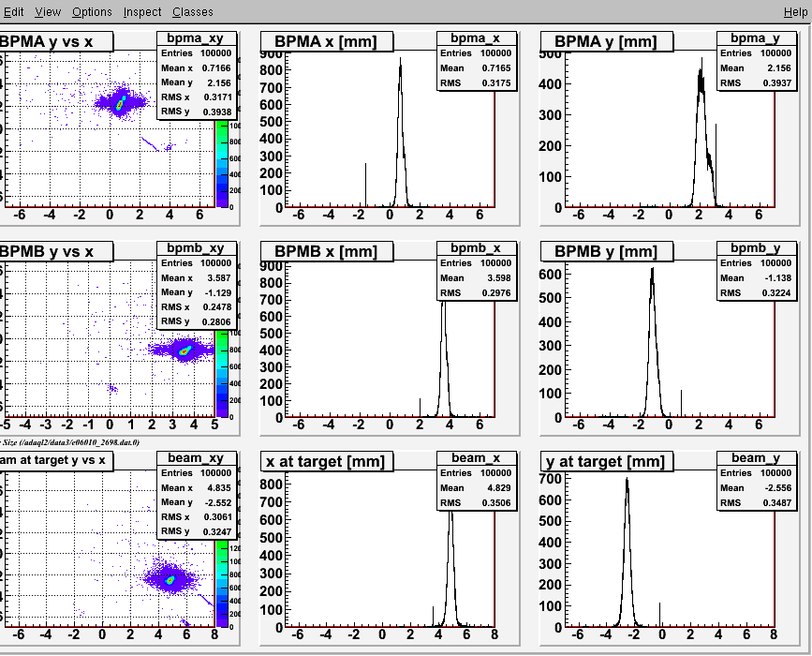Select the 'BPMB y [mm]' plot title
This screenshot has width=812, height=656.
(x=606, y=251)
